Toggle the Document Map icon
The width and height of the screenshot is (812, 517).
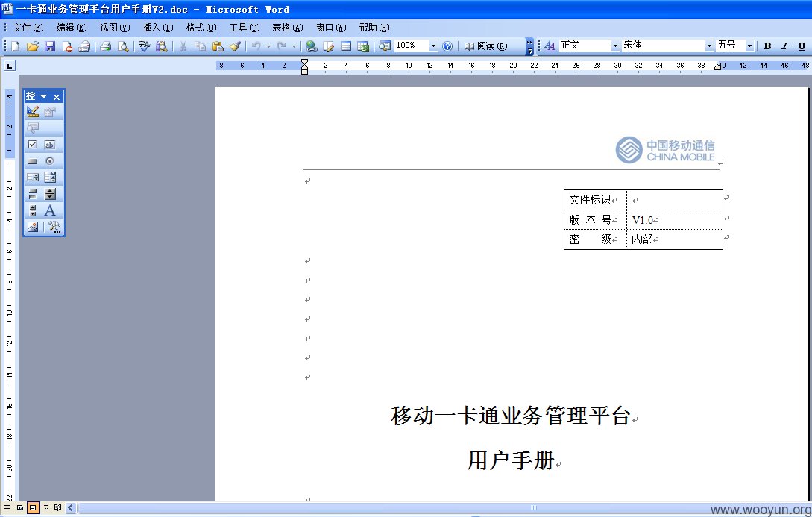click(x=384, y=46)
